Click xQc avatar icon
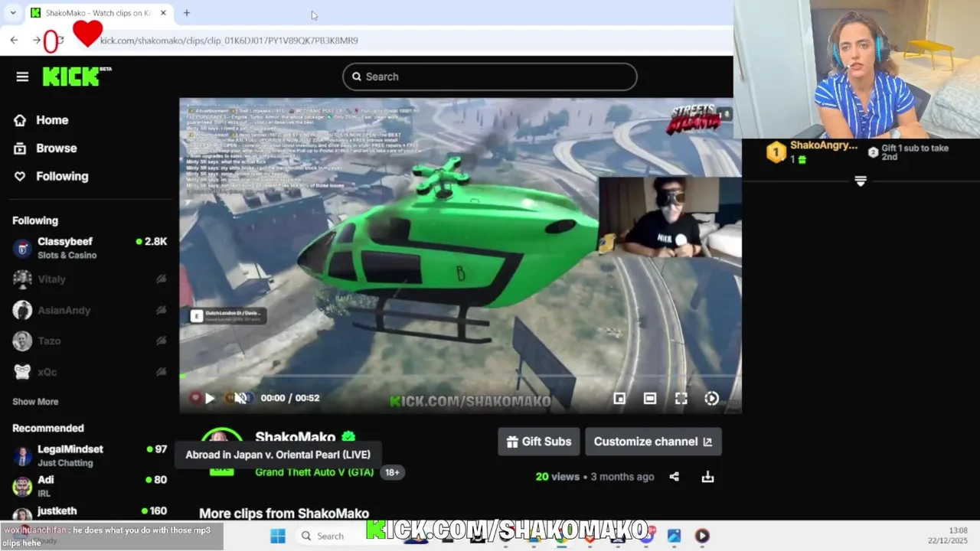 (x=22, y=372)
